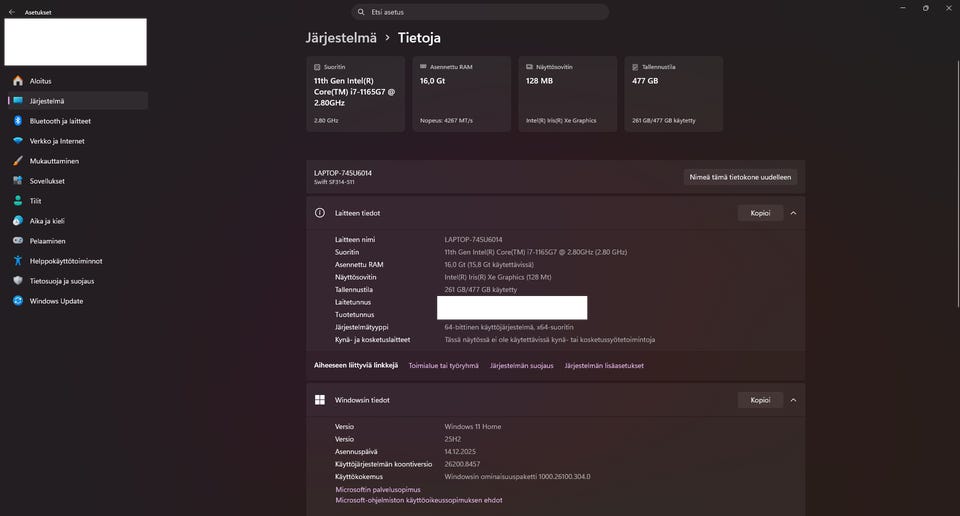This screenshot has width=960, height=516.
Task: Go to Aika ja kieli settings
Action: pyautogui.click(x=78, y=221)
